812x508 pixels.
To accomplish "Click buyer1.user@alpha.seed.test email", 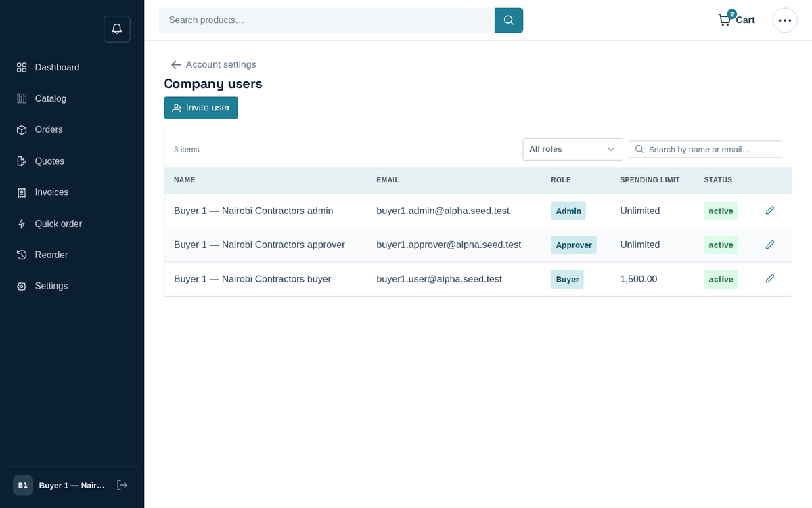I will 439,279.
